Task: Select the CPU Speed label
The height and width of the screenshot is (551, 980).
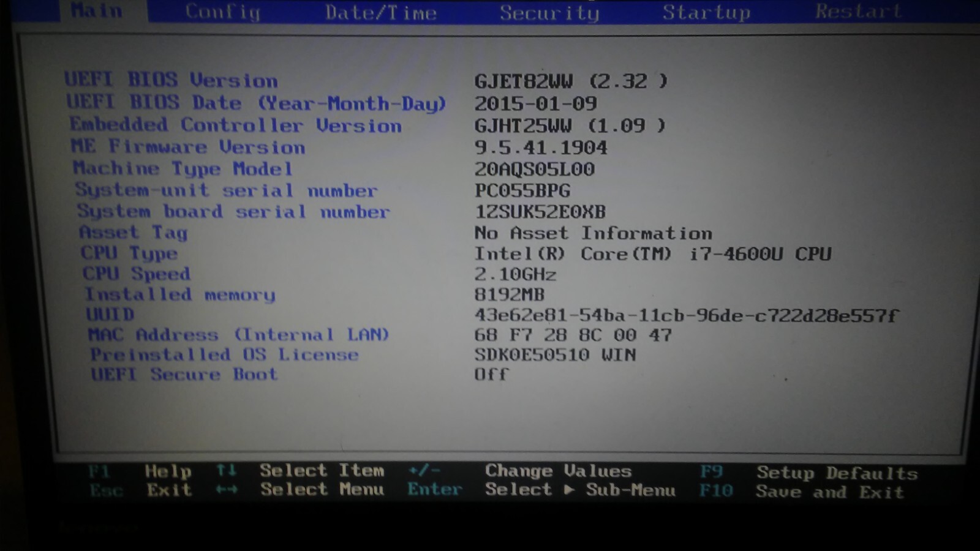Action: coord(137,274)
